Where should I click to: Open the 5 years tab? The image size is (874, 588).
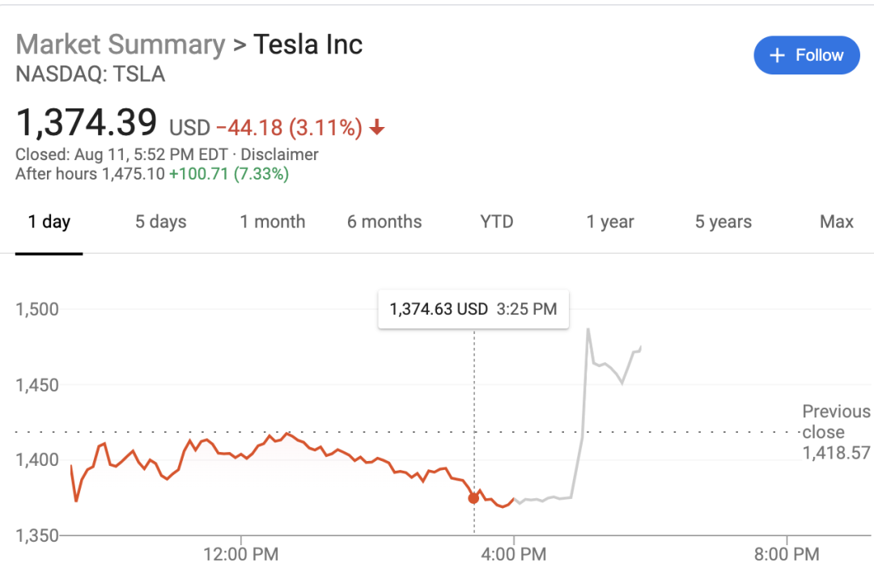723,222
